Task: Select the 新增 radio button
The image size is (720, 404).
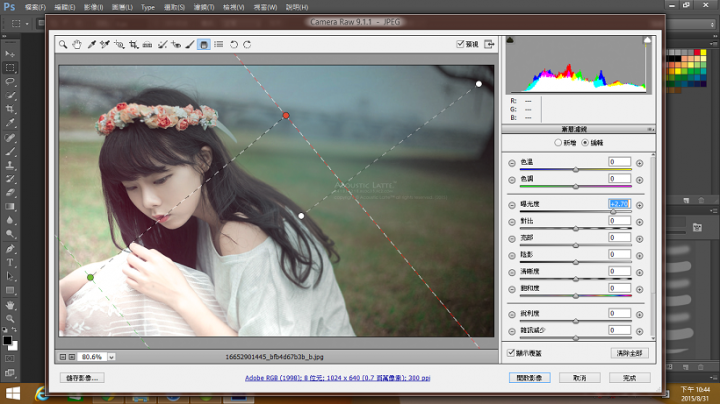Action: point(558,143)
